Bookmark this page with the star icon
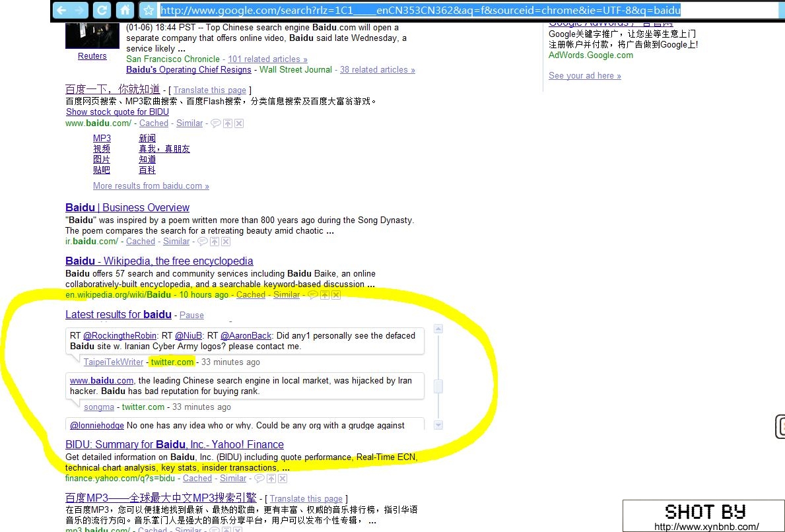The image size is (785, 532). pyautogui.click(x=148, y=10)
